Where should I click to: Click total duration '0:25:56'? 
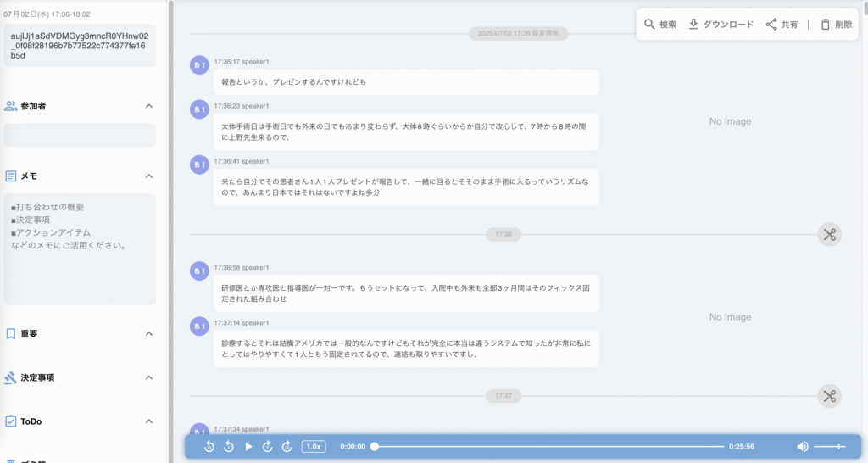[741, 446]
